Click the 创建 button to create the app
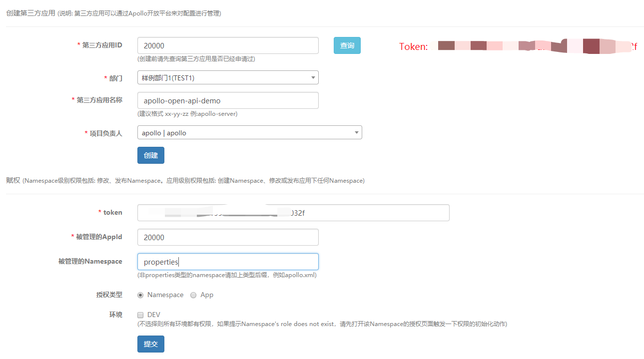Viewport: 644px width, 359px height. pyautogui.click(x=150, y=155)
